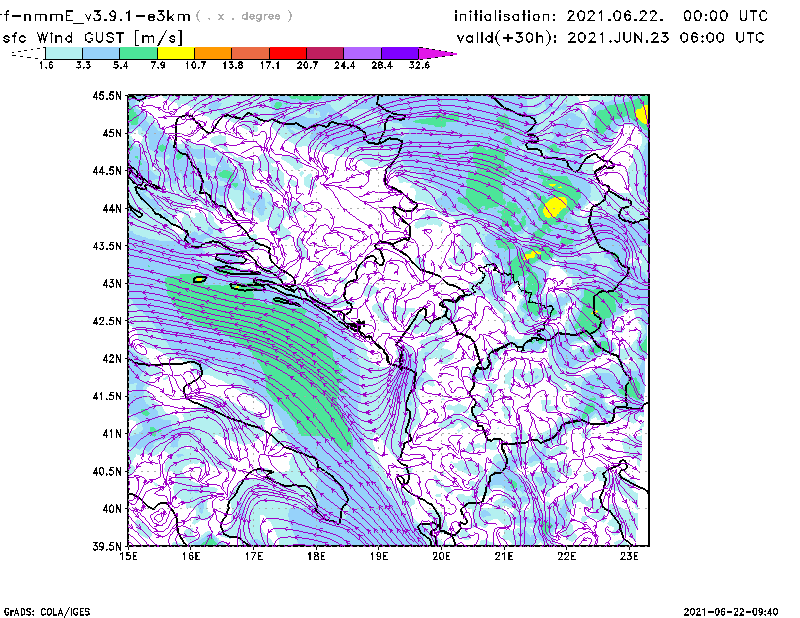Pick the green 5.4–7.9 legend swatch
This screenshot has height=618, width=800.
[x=138, y=53]
